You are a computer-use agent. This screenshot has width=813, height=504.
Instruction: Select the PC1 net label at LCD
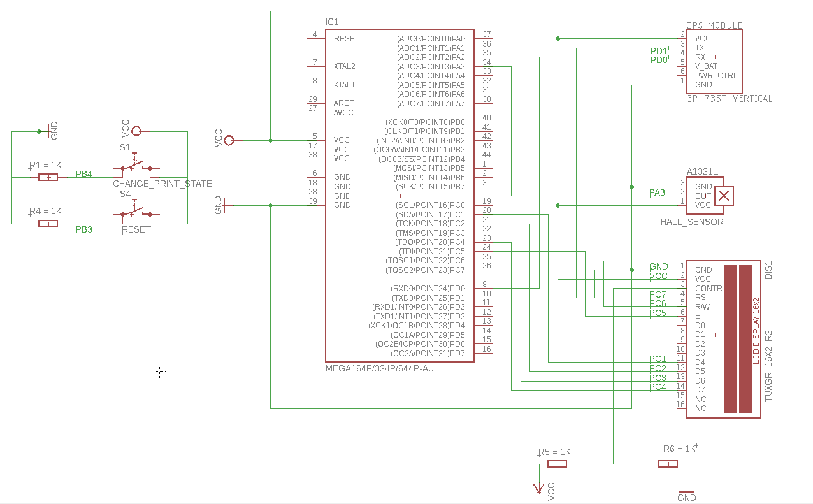coord(658,359)
